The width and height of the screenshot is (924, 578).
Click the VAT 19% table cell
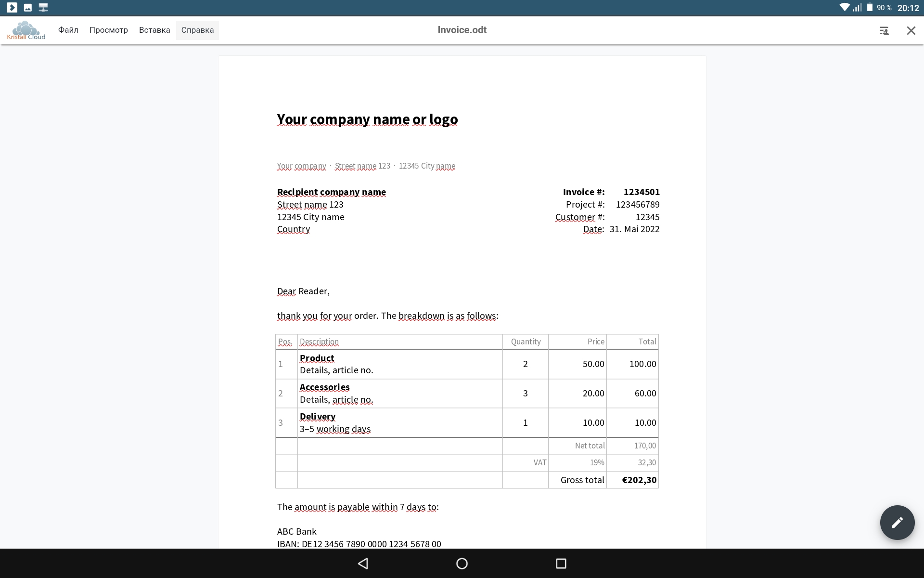coord(597,463)
